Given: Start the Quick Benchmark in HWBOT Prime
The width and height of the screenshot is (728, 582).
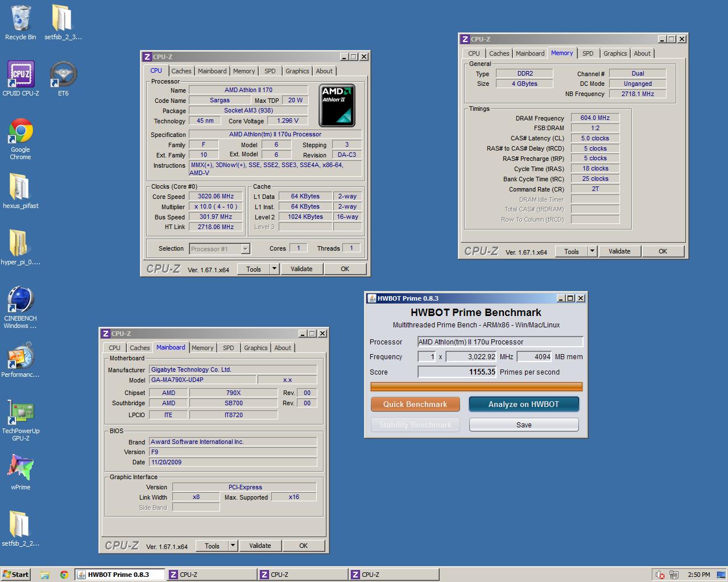Looking at the screenshot, I should point(415,404).
